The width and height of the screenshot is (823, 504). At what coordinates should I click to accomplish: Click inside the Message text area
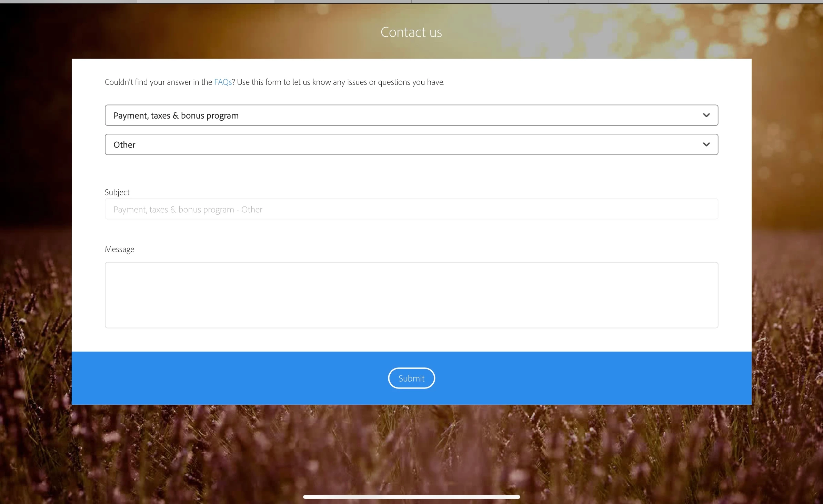(x=411, y=295)
